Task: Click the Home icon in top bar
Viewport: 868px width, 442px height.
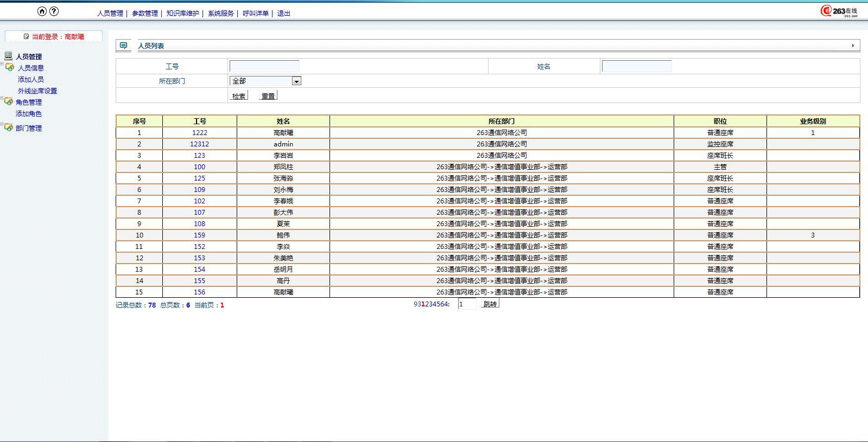Action: (x=42, y=11)
